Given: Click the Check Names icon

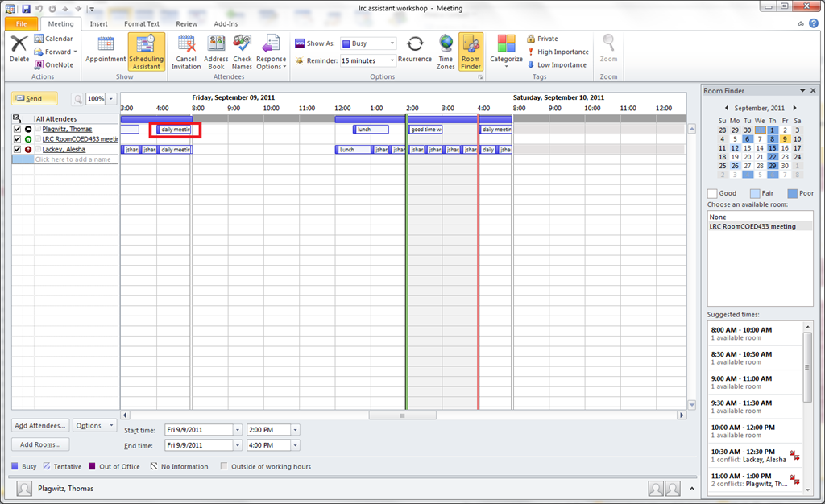Looking at the screenshot, I should pos(242,52).
